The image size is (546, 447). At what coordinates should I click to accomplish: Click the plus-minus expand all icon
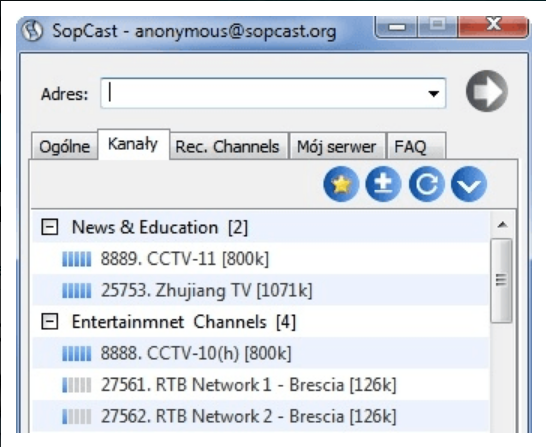[383, 184]
